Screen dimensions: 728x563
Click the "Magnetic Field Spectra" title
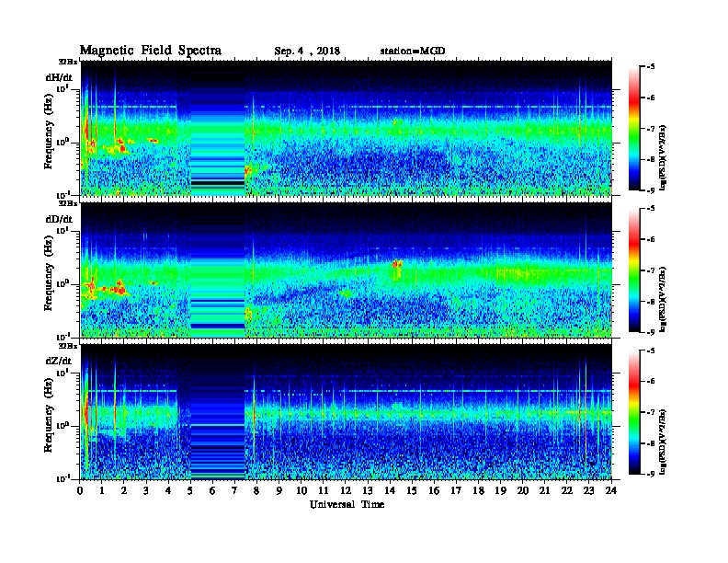[x=151, y=51]
